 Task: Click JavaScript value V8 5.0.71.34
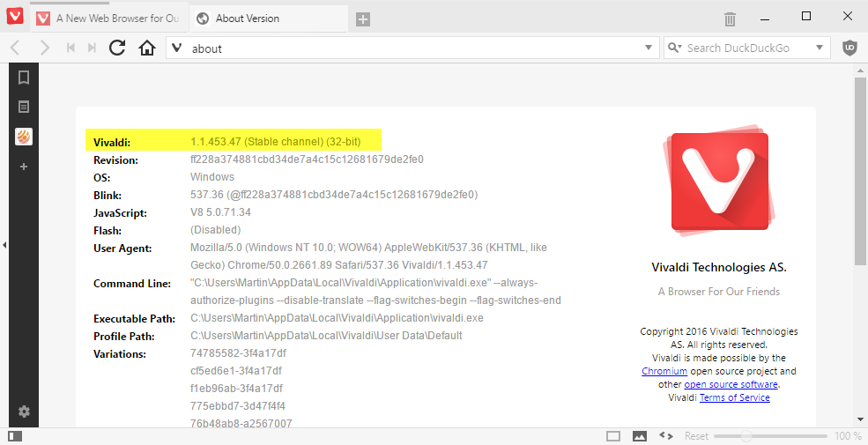220,212
